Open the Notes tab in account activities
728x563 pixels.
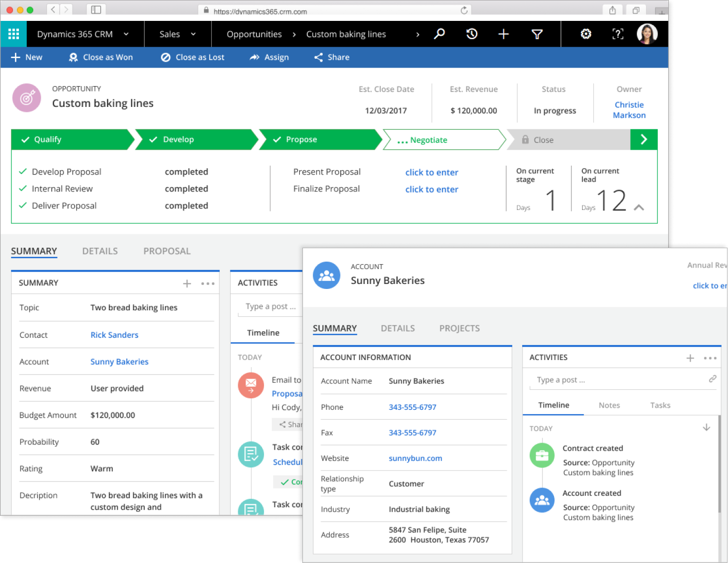point(609,405)
